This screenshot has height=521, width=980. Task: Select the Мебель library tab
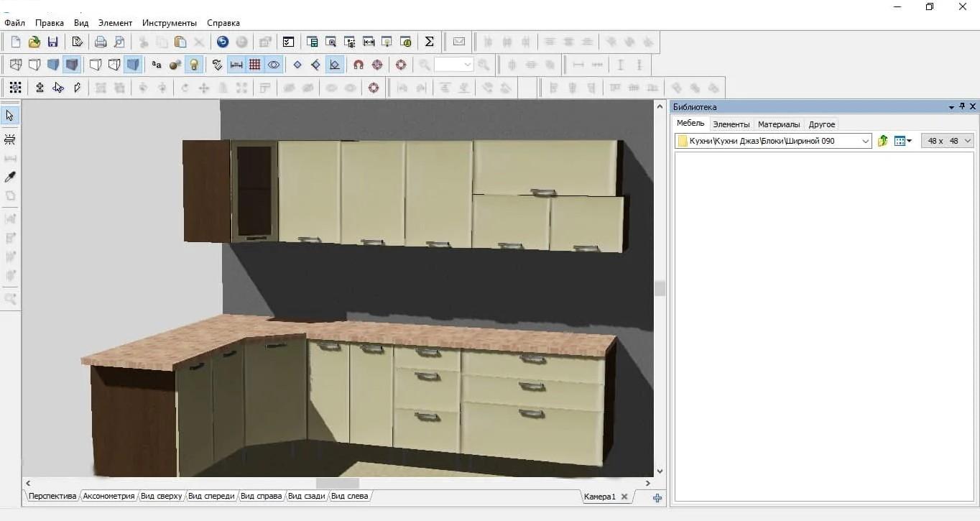click(690, 124)
